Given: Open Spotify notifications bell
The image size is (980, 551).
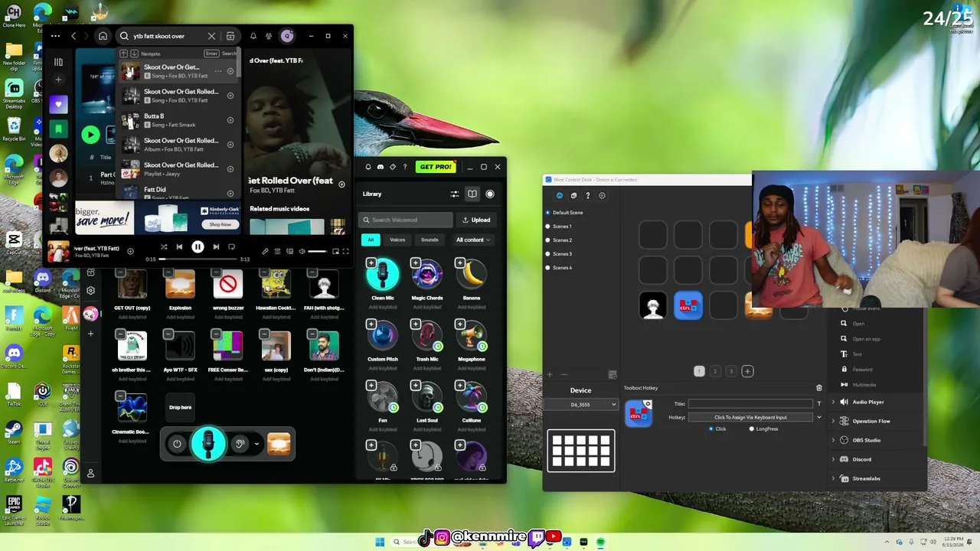Looking at the screenshot, I should tap(253, 36).
